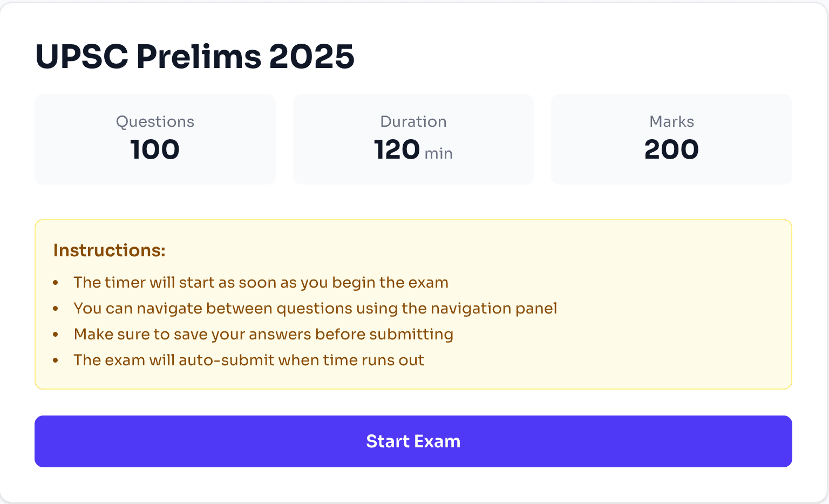Click the 100 questions count value

(x=155, y=149)
